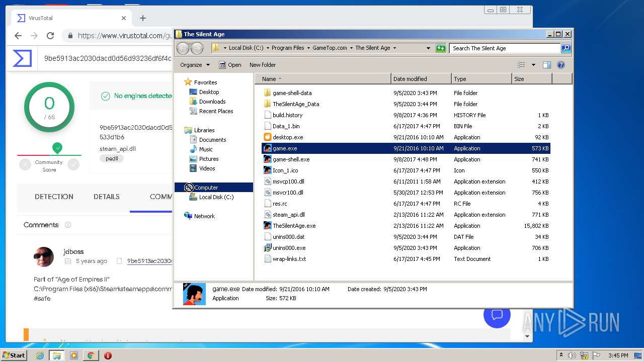Open Explorer help question mark icon
Image resolution: width=644 pixels, height=362 pixels.
[x=561, y=65]
